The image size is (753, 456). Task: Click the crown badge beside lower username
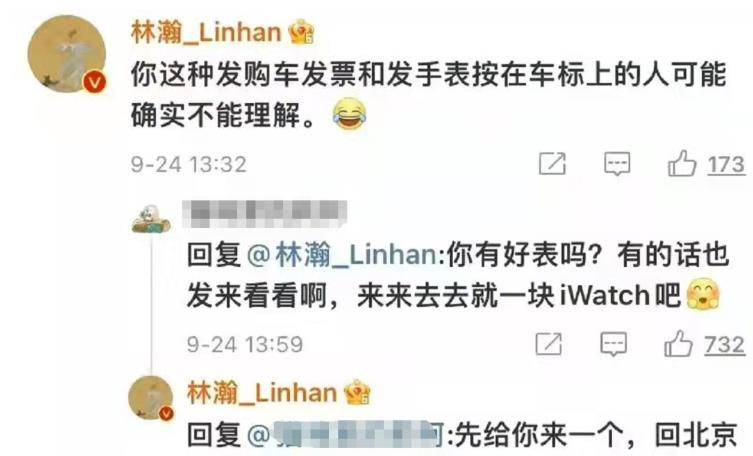tap(358, 392)
